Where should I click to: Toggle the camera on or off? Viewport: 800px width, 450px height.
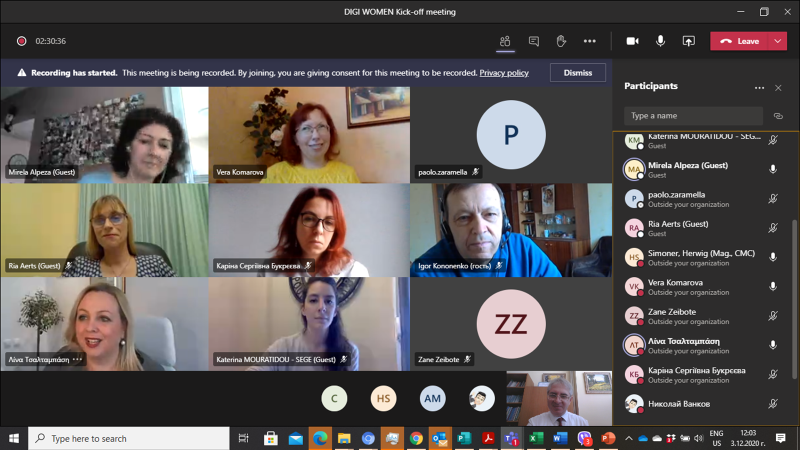633,41
